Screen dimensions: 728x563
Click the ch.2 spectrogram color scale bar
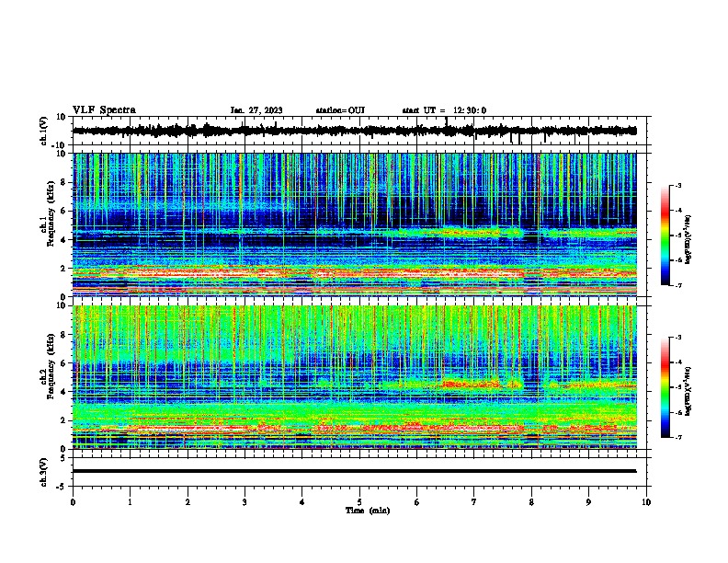pyautogui.click(x=665, y=387)
